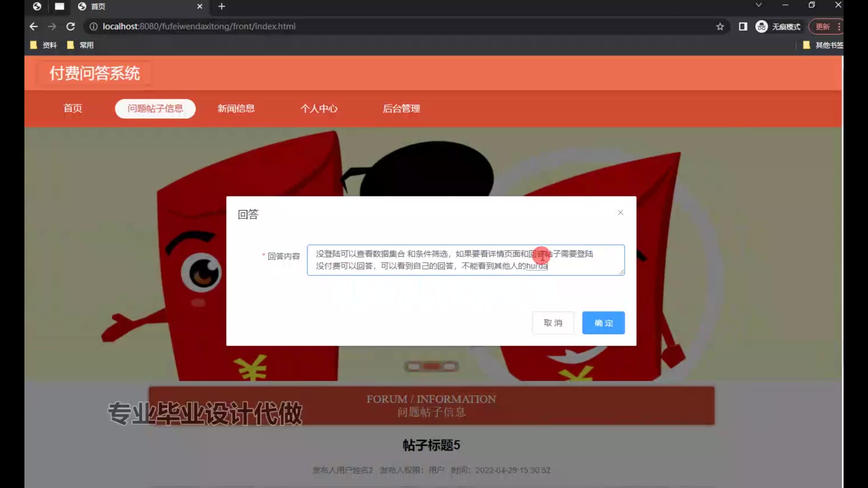
Task: Open the side panel icon
Action: tap(743, 27)
